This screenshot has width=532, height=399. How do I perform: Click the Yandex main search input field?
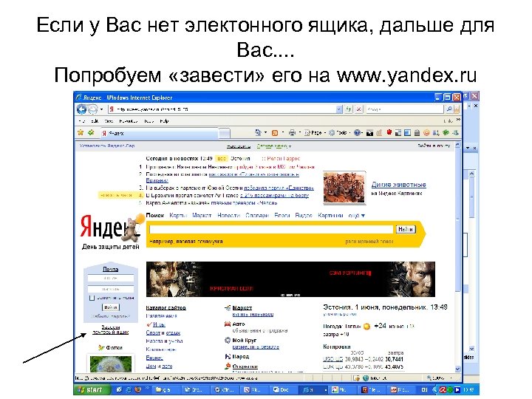[x=271, y=229]
